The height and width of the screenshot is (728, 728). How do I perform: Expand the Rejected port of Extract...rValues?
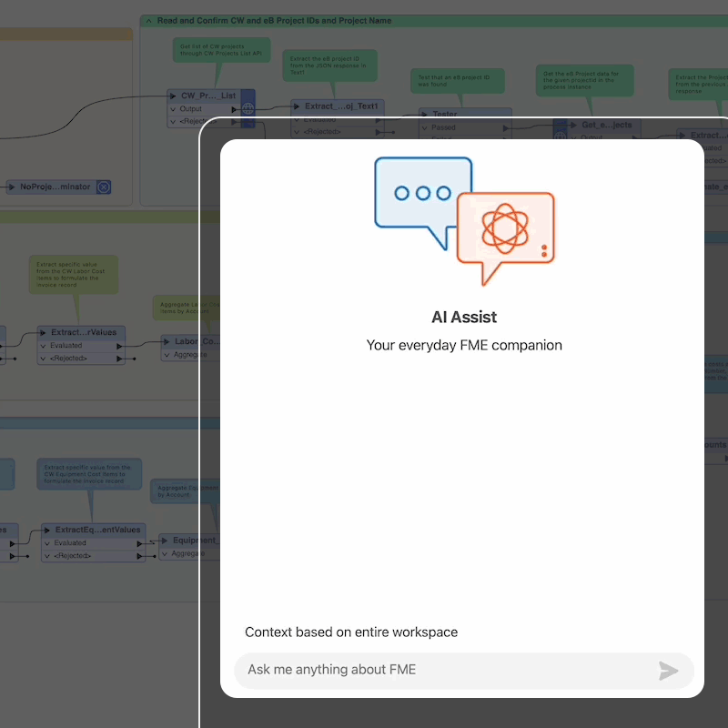43,359
